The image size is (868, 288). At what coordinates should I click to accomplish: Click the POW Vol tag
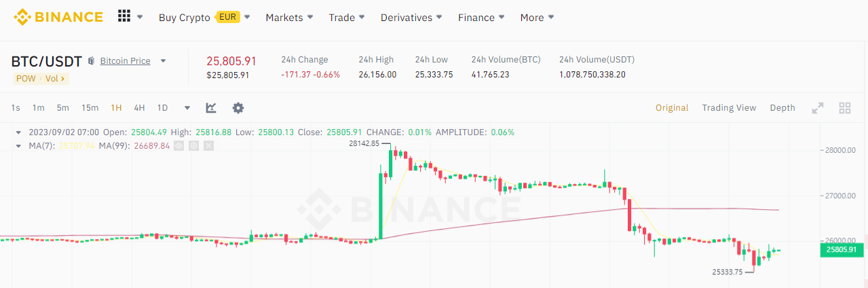coord(40,78)
